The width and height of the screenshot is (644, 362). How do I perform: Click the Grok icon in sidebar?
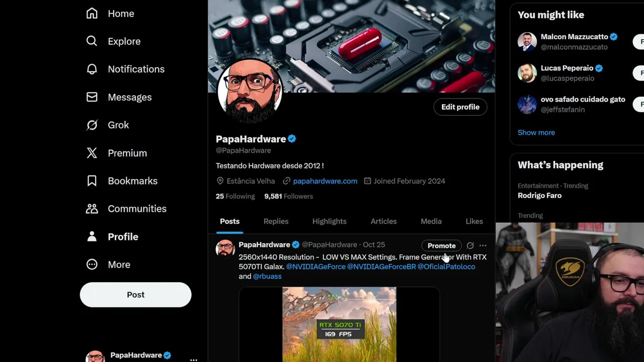pos(92,125)
